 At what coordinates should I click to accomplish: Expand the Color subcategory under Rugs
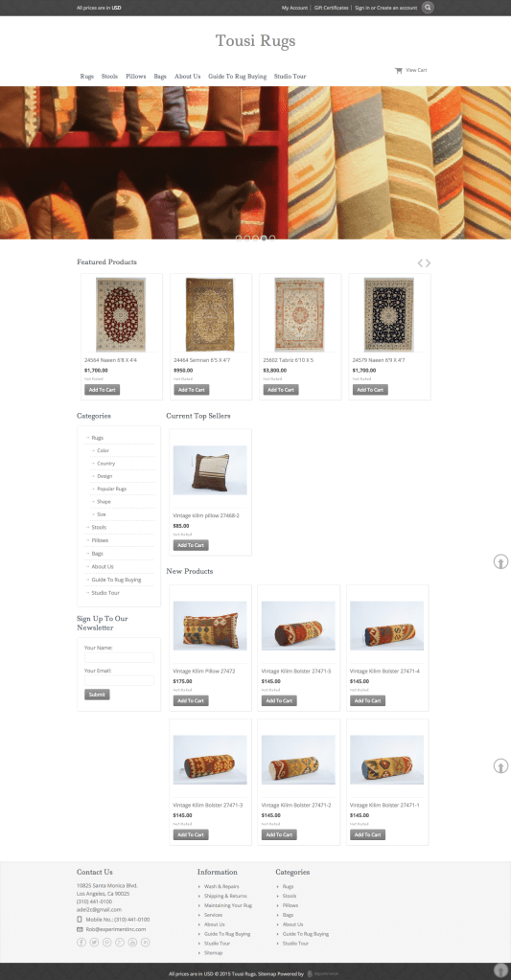[x=104, y=450]
